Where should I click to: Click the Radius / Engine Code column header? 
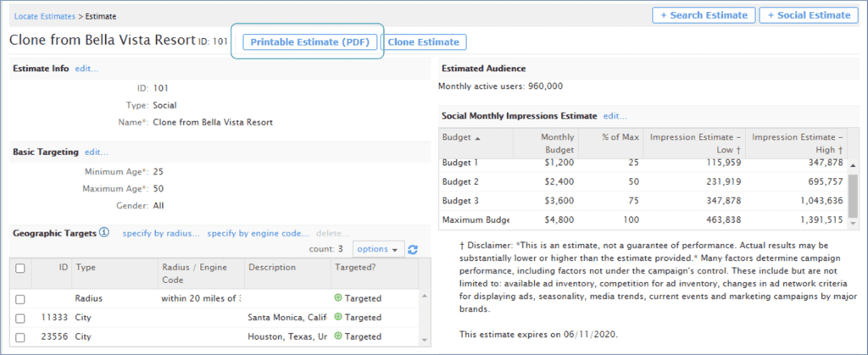click(x=201, y=273)
